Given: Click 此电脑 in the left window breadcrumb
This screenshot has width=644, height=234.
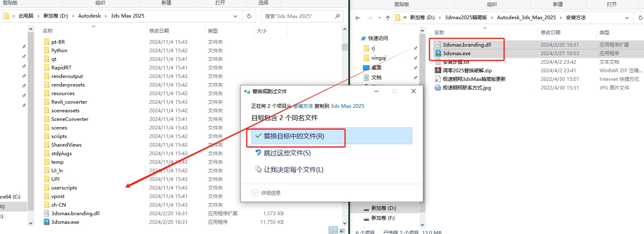Looking at the screenshot, I should (26, 16).
